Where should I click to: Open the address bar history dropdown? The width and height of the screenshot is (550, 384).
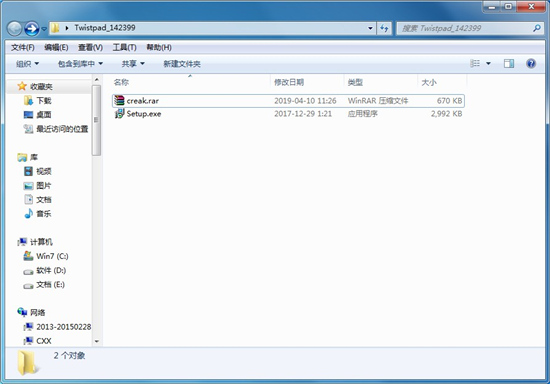pyautogui.click(x=370, y=28)
